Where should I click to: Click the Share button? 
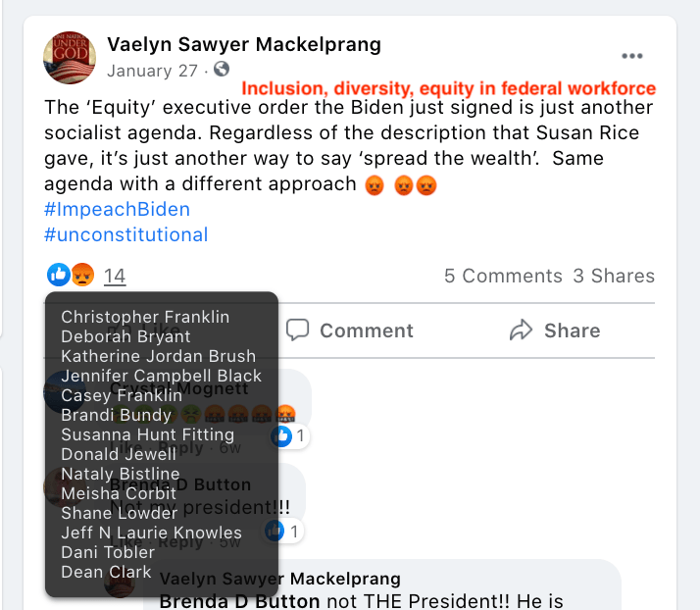point(555,330)
